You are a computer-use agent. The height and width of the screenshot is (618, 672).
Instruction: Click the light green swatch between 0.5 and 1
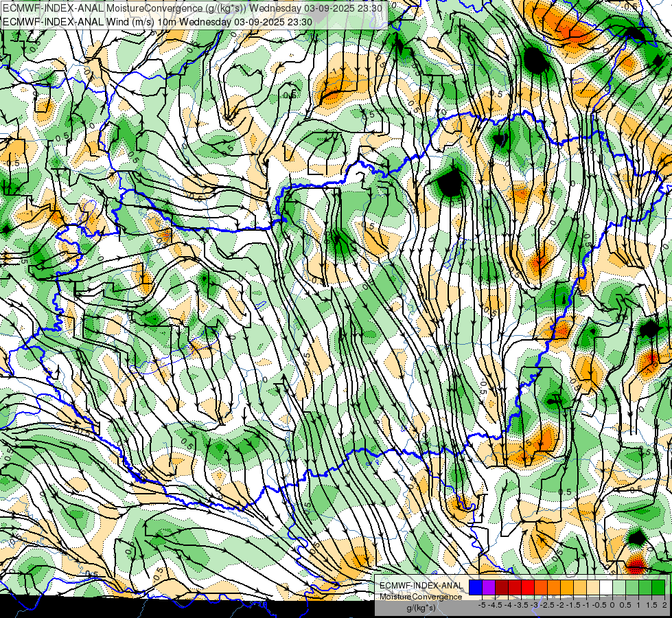tap(632, 588)
